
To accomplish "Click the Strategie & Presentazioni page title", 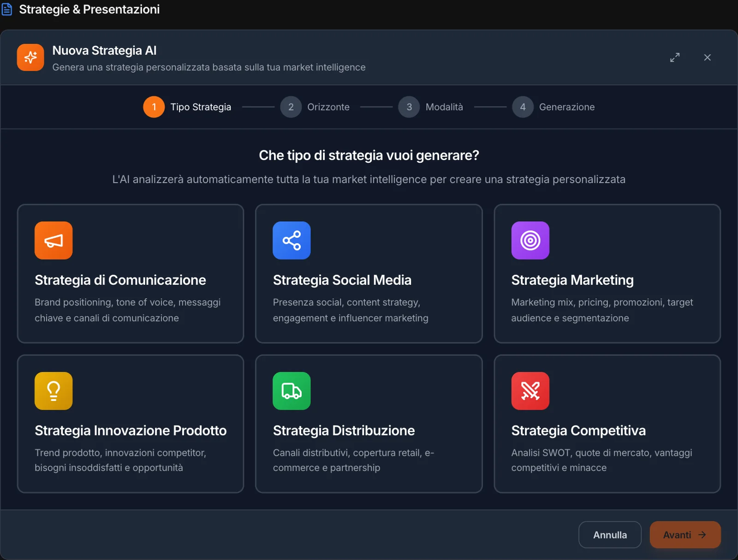I will click(x=89, y=9).
